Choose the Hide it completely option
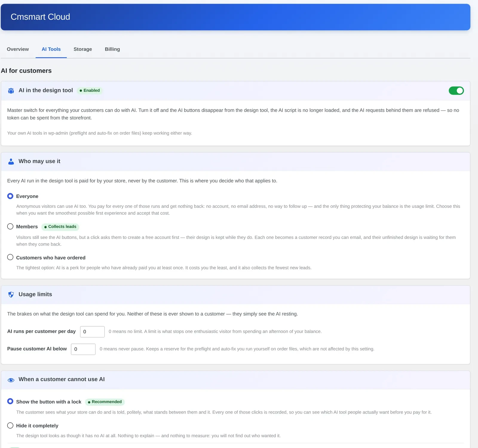This screenshot has width=478, height=448. [10, 425]
